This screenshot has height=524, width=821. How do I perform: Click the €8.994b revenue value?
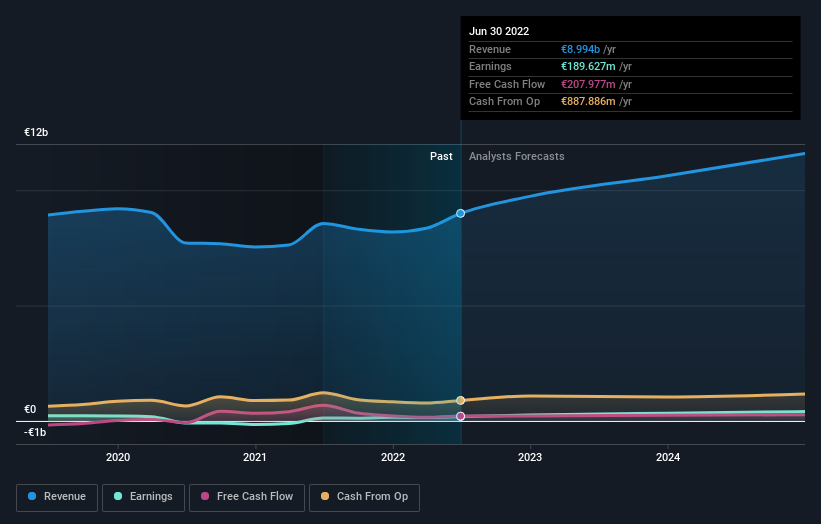[x=581, y=49]
